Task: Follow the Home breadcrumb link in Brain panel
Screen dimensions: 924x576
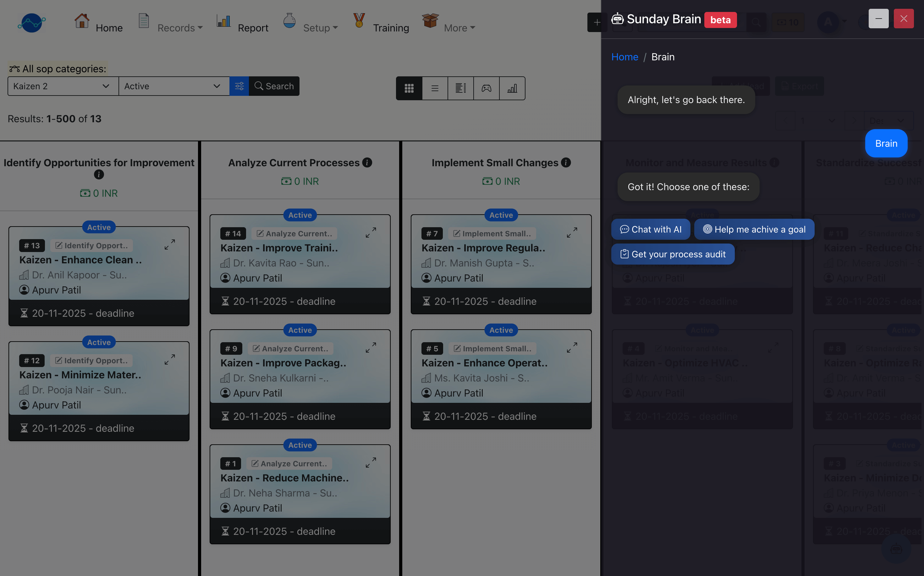Action: coord(624,57)
